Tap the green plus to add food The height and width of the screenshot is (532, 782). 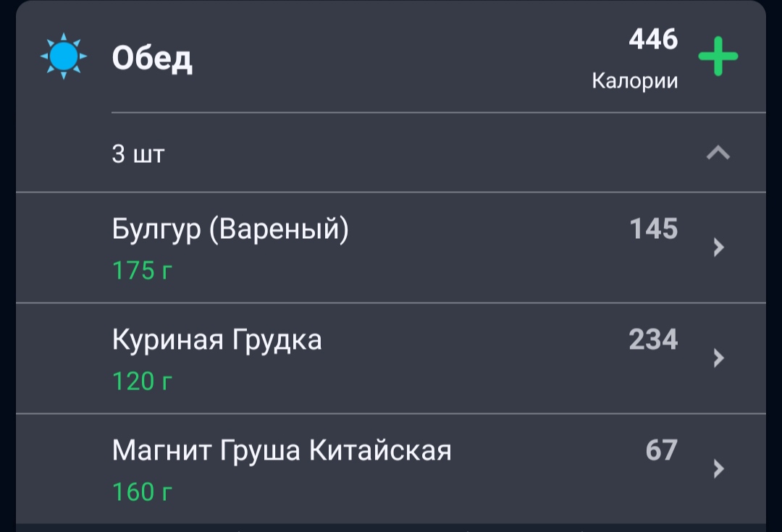(x=718, y=56)
